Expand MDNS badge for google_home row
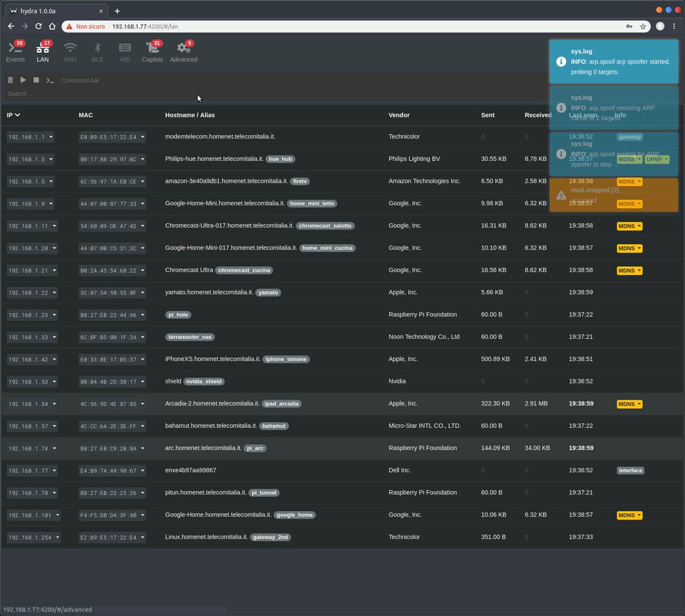 point(630,515)
